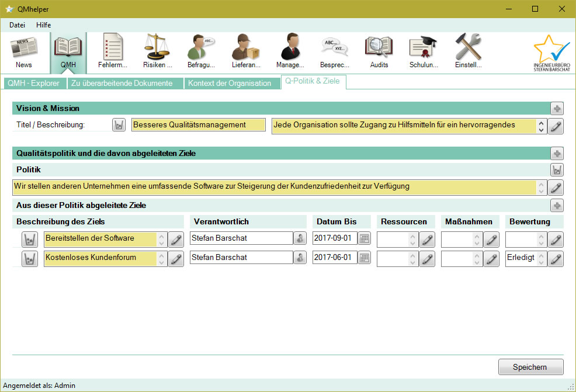The image size is (576, 392).
Task: Add a new goal under abgeleitete Ziele
Action: (557, 206)
